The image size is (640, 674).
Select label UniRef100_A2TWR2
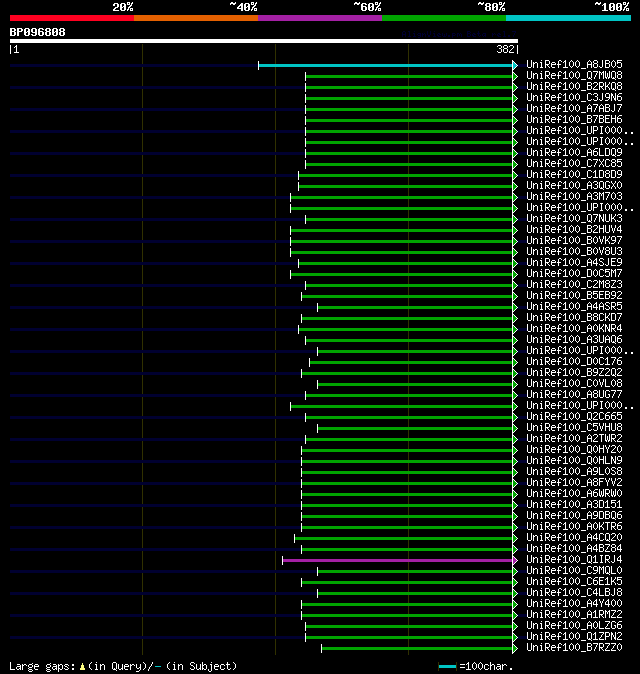[x=574, y=438]
